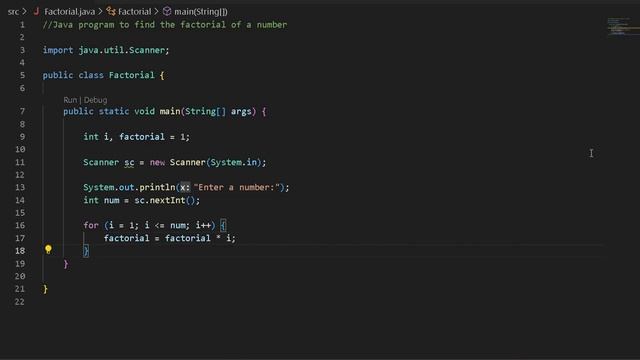Click the highlighted opening brace on line 16
This screenshot has width=640, height=360.
tap(223, 225)
